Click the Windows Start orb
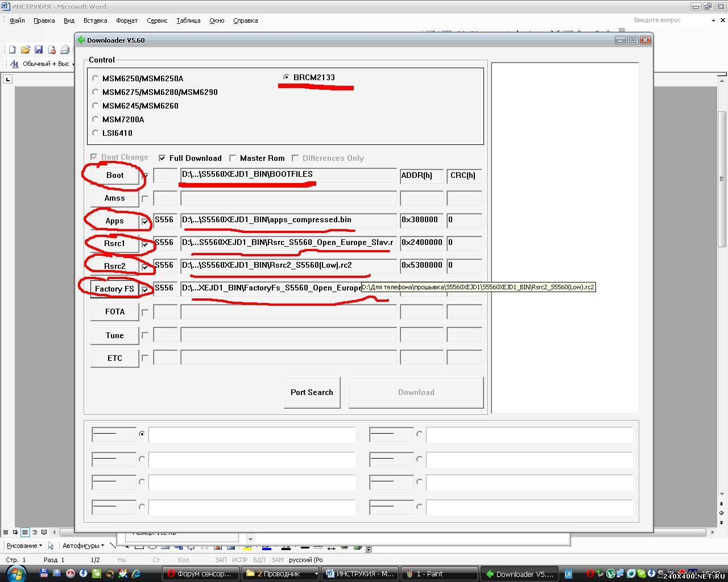This screenshot has height=582, width=728. [x=15, y=573]
